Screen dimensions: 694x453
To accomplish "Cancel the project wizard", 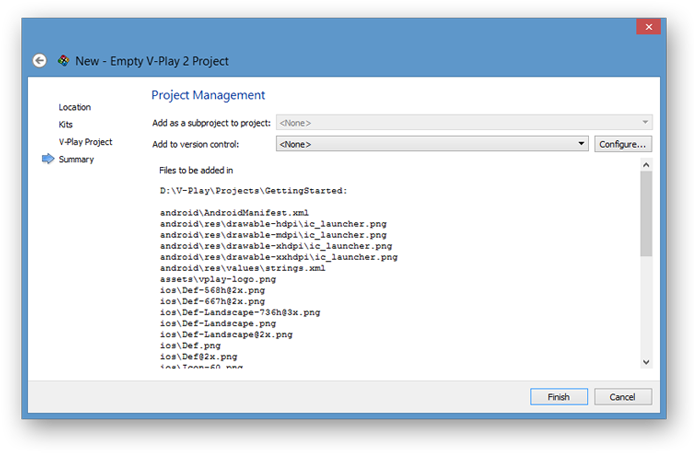I will coord(623,397).
